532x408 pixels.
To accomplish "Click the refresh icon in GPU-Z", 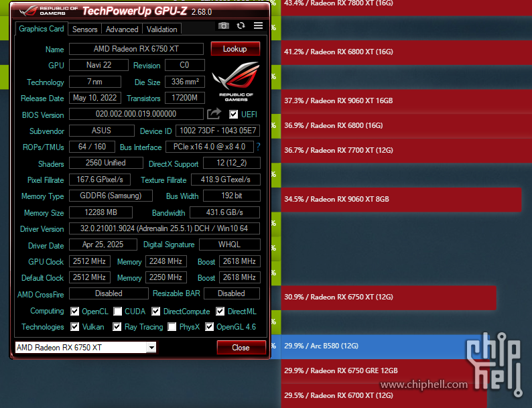I will (241, 25).
